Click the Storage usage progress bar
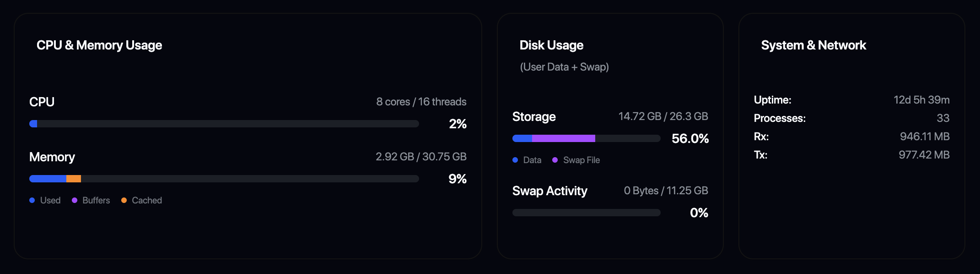This screenshot has height=274, width=980. click(586, 138)
